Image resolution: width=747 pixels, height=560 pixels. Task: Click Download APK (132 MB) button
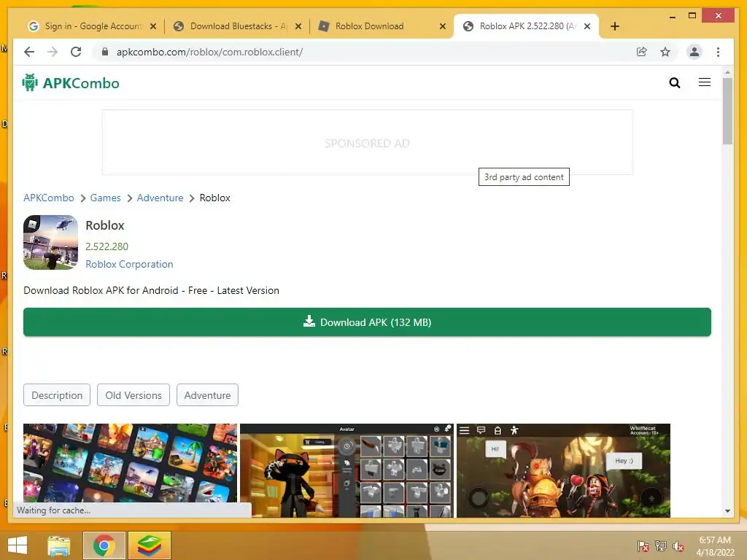pos(368,322)
